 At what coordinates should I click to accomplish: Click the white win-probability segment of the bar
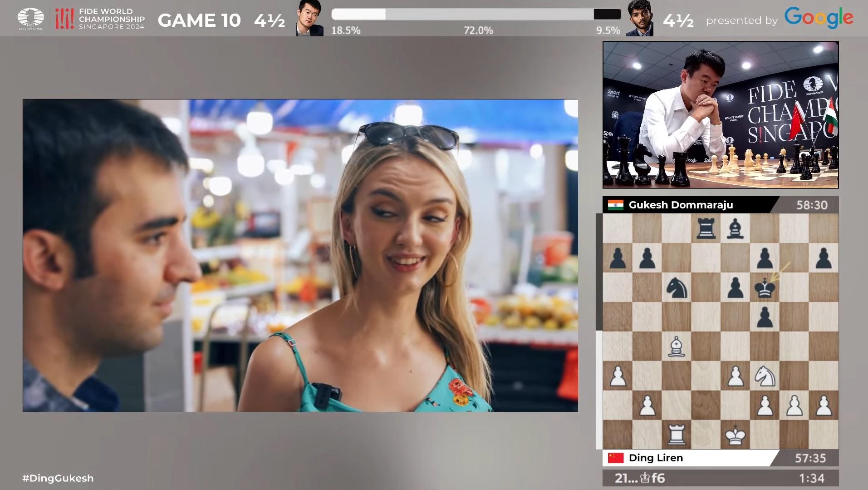pyautogui.click(x=358, y=15)
